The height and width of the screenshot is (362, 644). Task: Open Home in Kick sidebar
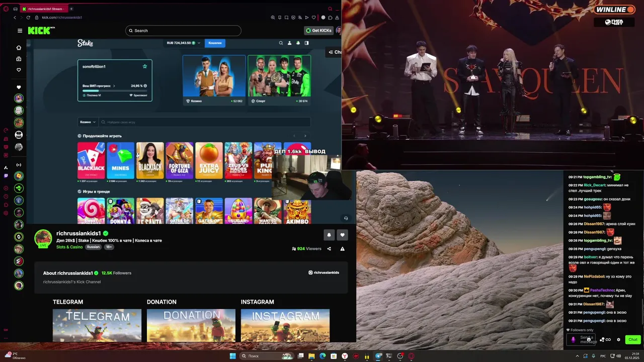click(19, 48)
